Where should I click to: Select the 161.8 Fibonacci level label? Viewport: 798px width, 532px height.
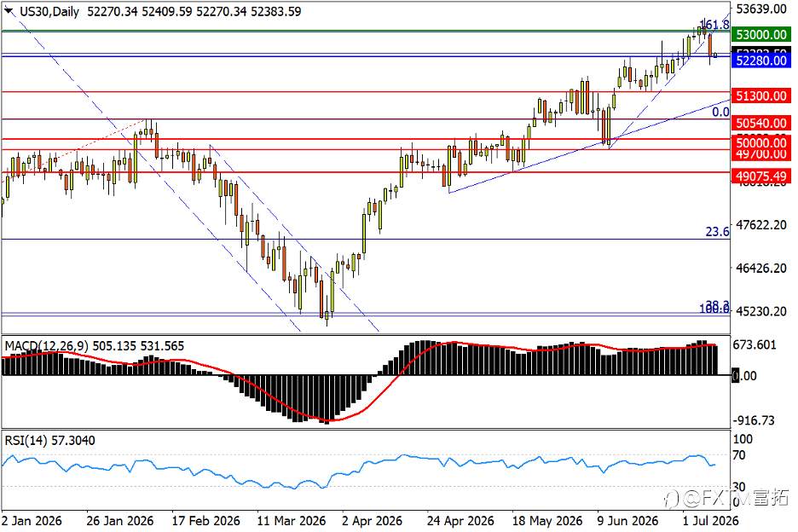pos(714,24)
